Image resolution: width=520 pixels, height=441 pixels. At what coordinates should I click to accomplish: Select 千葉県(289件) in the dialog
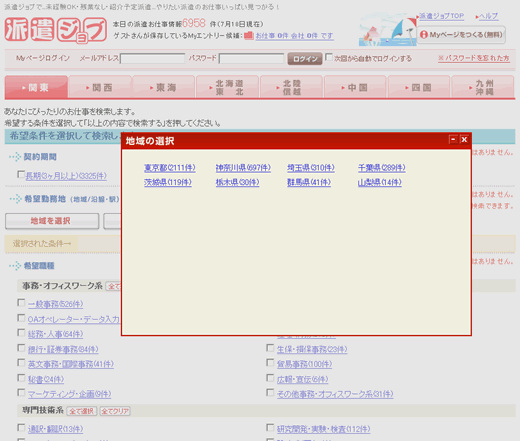click(x=382, y=168)
